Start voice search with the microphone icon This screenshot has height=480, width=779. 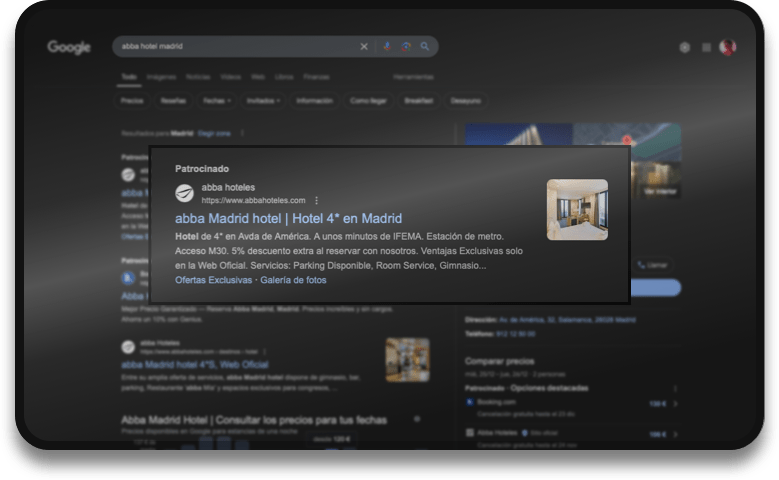(x=387, y=46)
